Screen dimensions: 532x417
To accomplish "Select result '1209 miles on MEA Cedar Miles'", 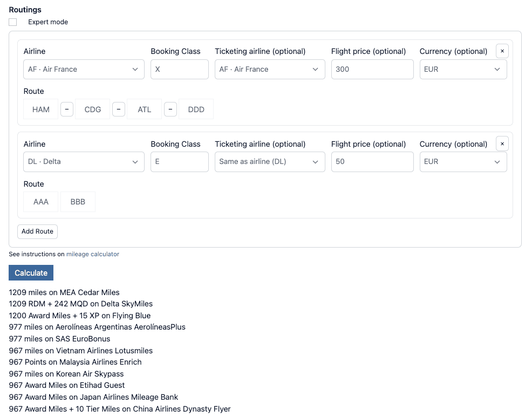I will pyautogui.click(x=64, y=292).
